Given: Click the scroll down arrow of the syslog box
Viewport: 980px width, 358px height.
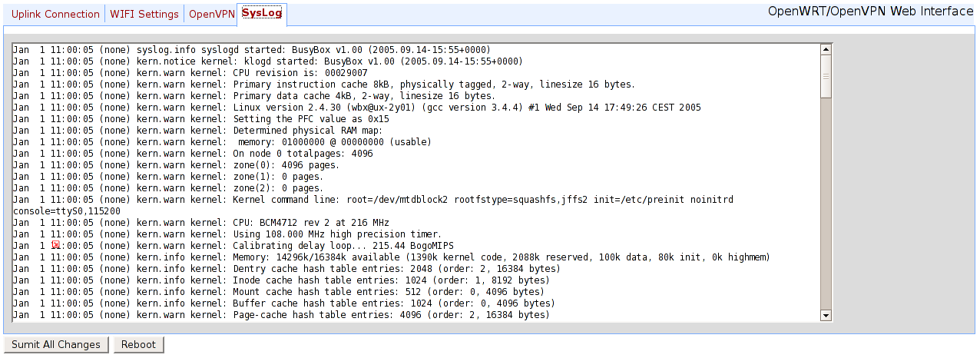Looking at the screenshot, I should (x=826, y=315).
